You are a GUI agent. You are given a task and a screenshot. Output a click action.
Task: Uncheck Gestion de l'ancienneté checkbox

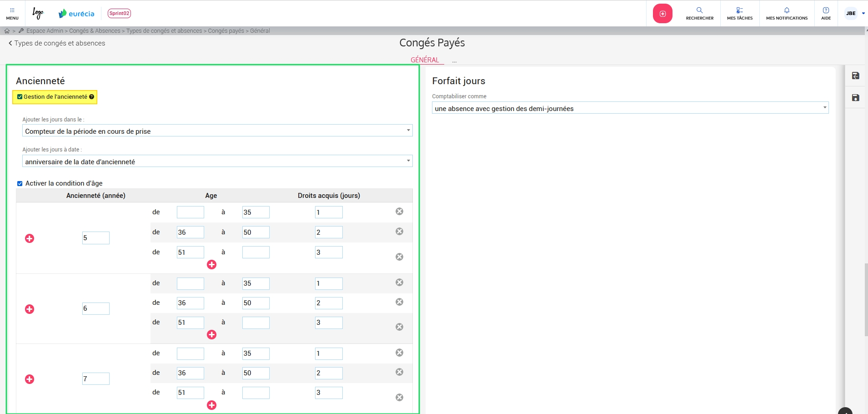(20, 97)
